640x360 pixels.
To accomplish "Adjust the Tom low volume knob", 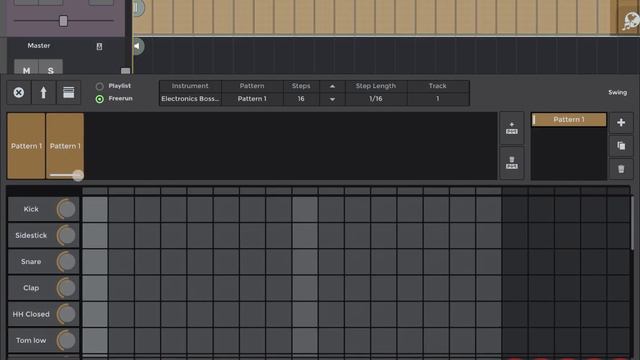I will click(x=67, y=340).
